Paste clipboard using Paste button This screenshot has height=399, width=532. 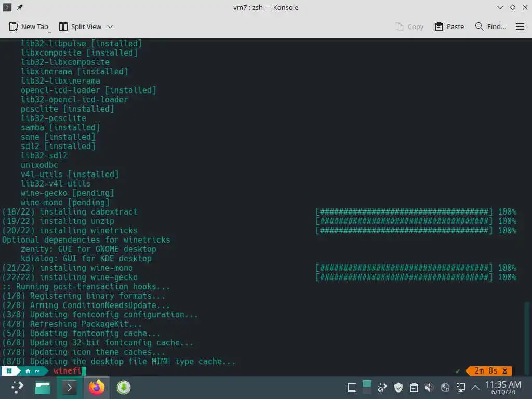449,26
